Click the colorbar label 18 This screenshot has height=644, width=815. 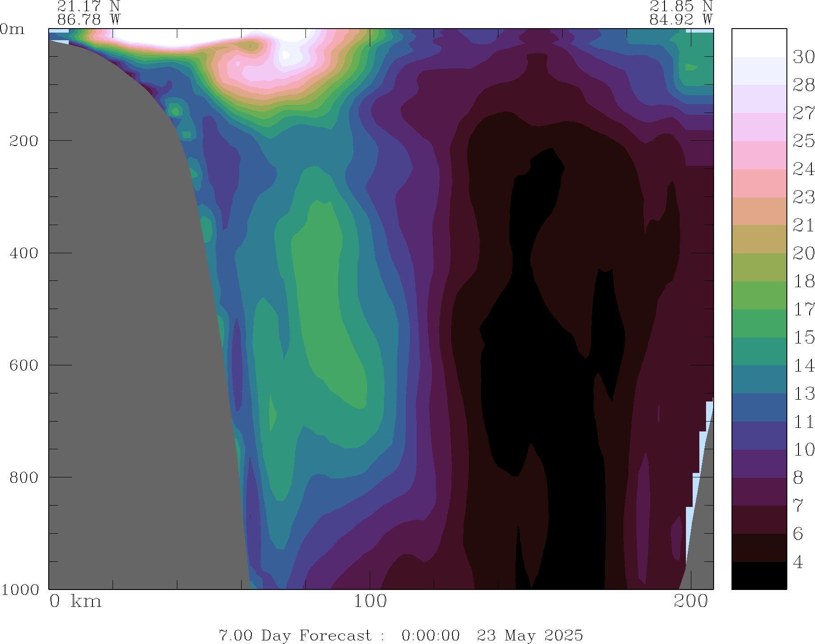[803, 281]
